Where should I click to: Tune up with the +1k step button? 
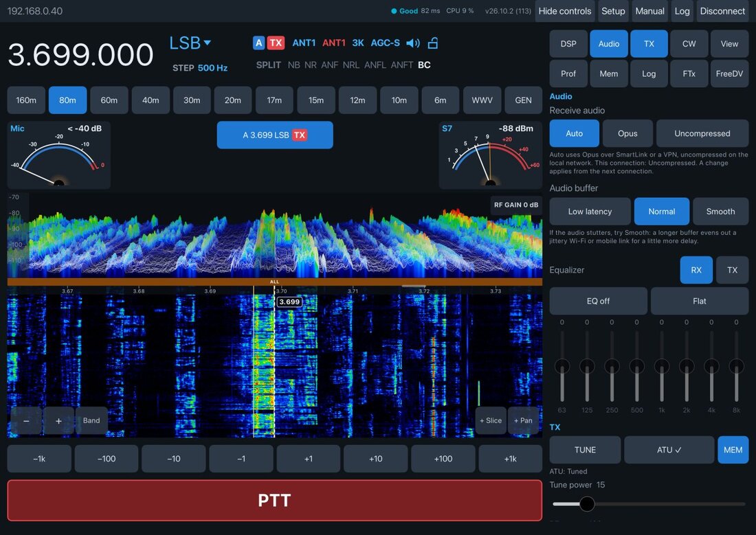[510, 459]
